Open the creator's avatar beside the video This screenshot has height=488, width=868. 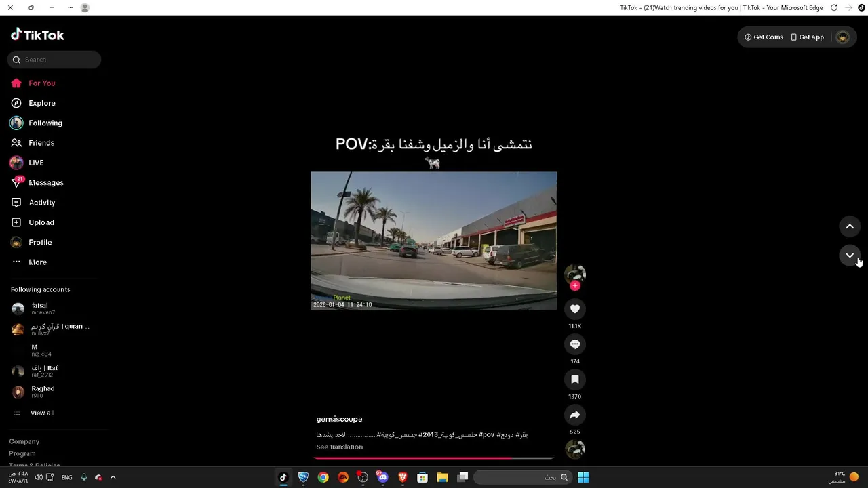(575, 273)
